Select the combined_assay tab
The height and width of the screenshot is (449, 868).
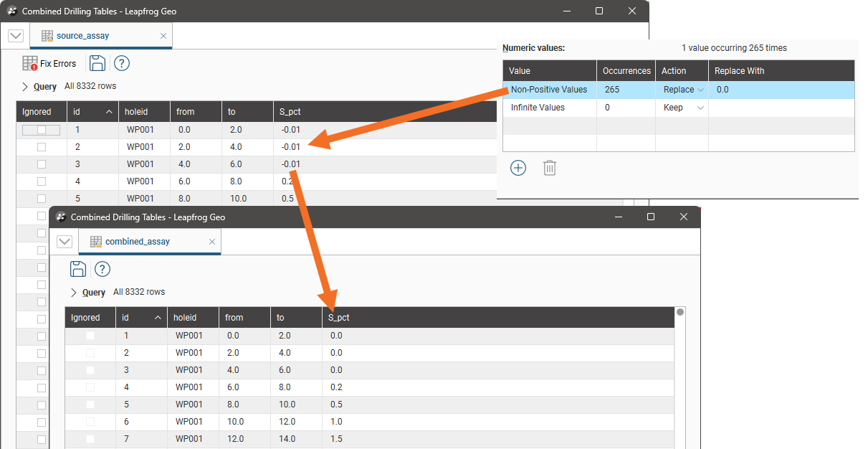tap(137, 242)
